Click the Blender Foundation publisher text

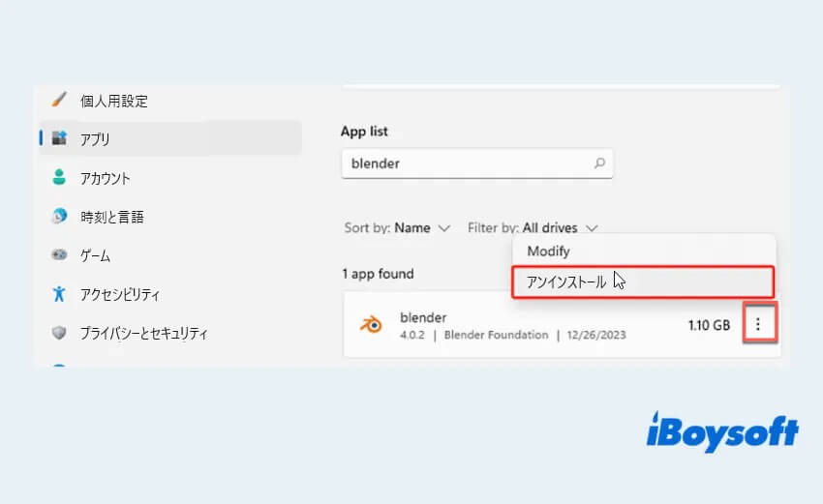coord(496,336)
